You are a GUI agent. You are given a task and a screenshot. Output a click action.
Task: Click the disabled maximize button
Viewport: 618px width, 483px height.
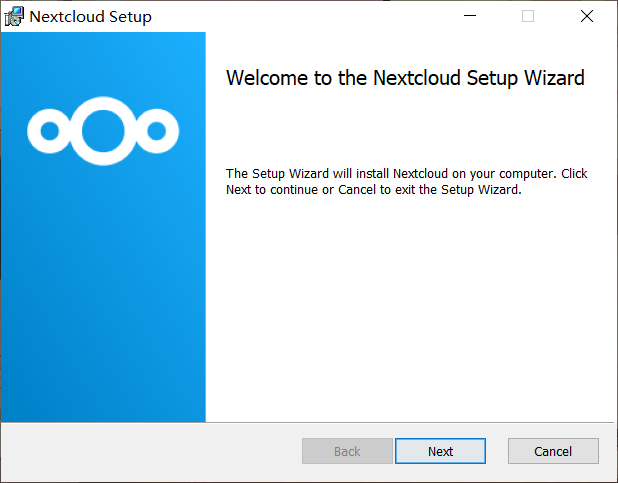(528, 17)
